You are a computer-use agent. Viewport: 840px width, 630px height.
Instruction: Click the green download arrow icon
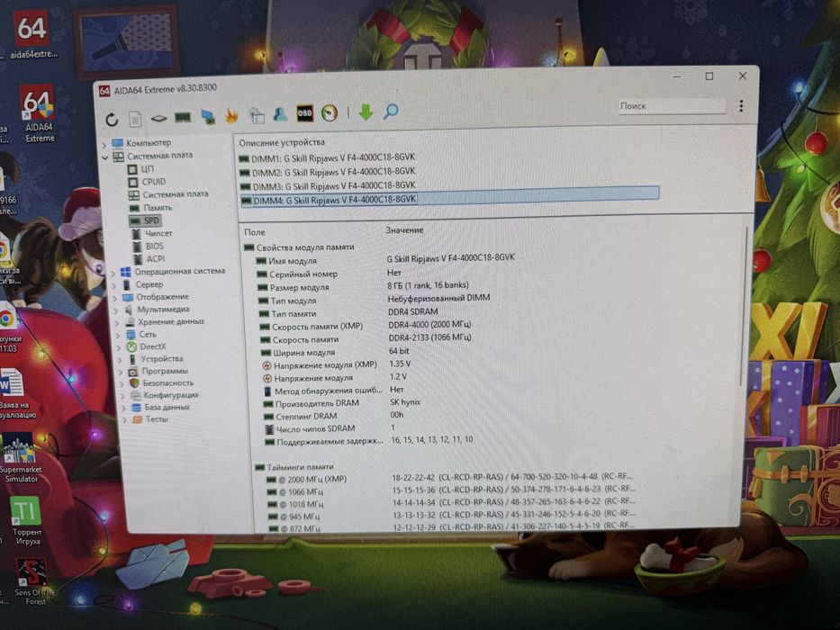click(366, 112)
